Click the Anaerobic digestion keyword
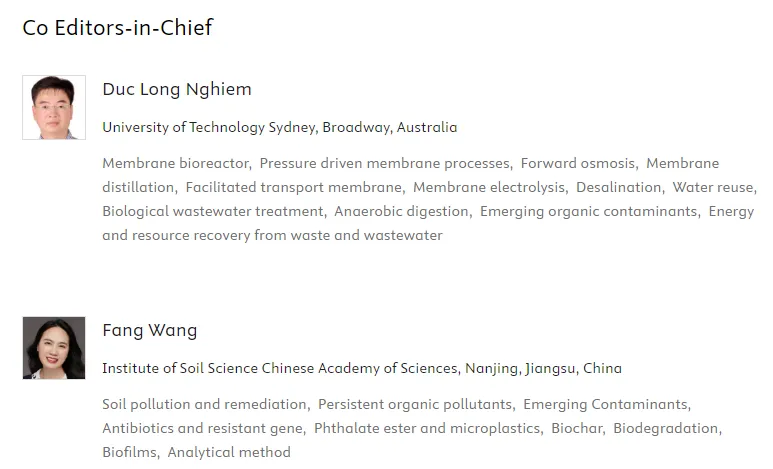The image size is (773, 469). (x=401, y=211)
